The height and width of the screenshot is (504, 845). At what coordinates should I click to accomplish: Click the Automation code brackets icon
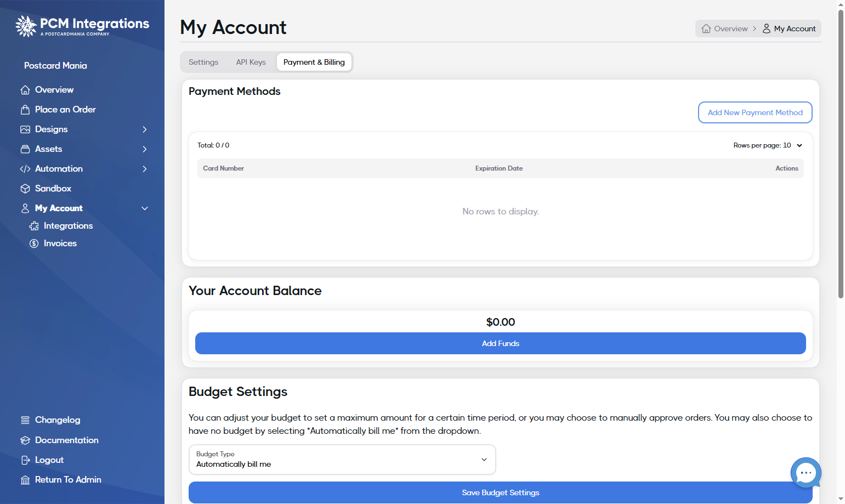point(25,169)
